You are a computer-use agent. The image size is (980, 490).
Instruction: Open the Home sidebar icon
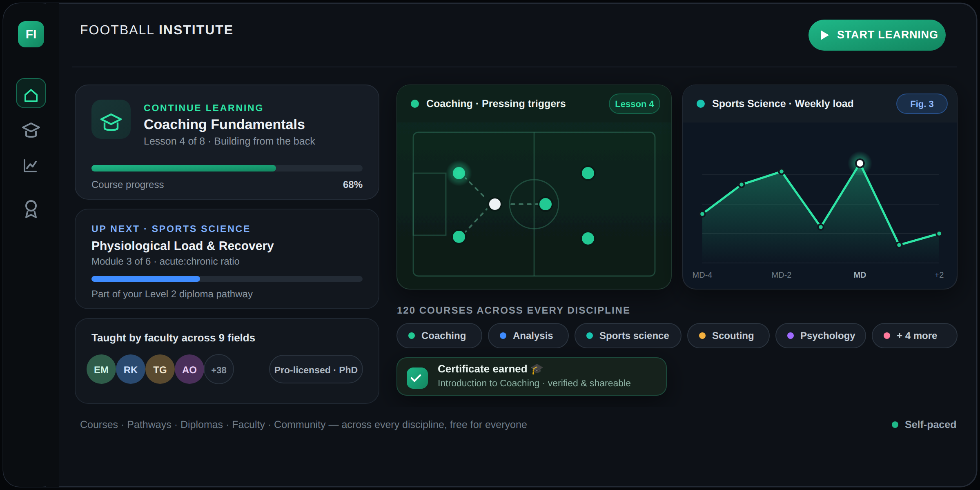[x=31, y=93]
